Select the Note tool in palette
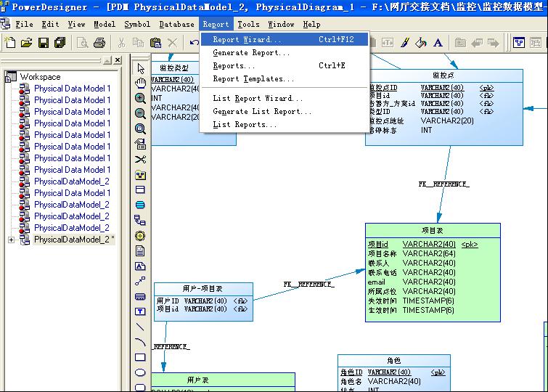The height and width of the screenshot is (392, 548). (x=141, y=266)
